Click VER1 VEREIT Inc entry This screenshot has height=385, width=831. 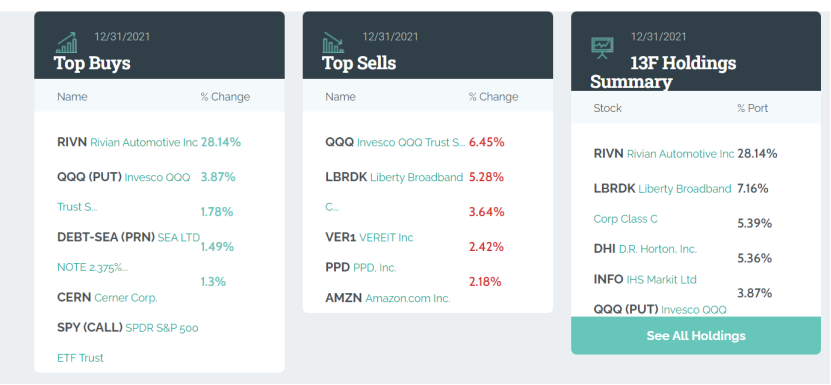coord(369,237)
